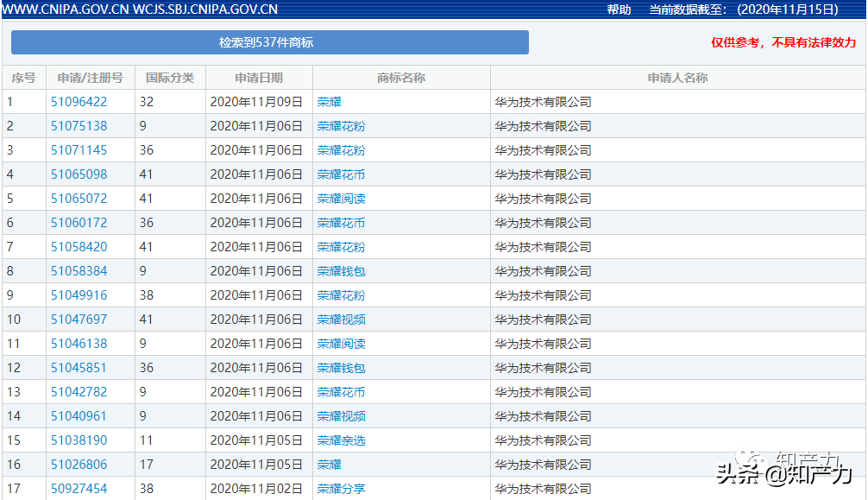868x500 pixels.
Task: Click the 商标名称 column header
Action: (401, 78)
